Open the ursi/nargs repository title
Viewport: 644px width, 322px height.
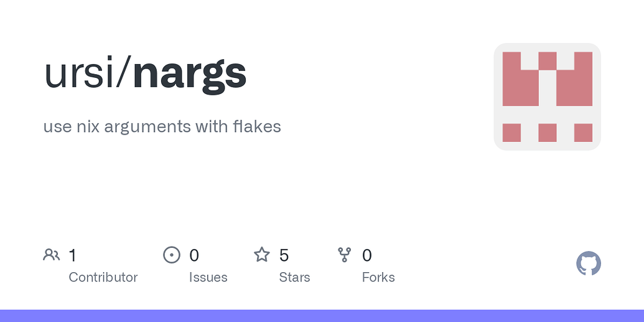tap(145, 74)
